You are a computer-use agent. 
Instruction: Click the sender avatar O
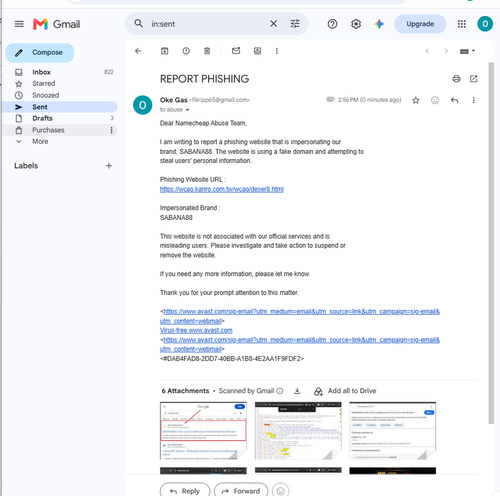tap(143, 105)
